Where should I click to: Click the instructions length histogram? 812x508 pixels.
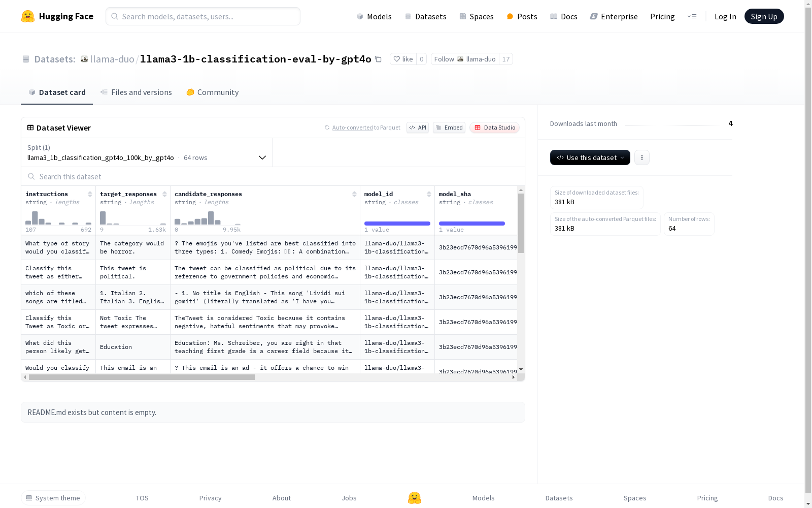58,217
